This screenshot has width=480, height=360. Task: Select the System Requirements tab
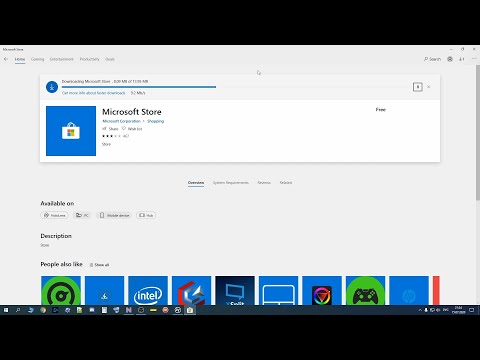pyautogui.click(x=231, y=183)
